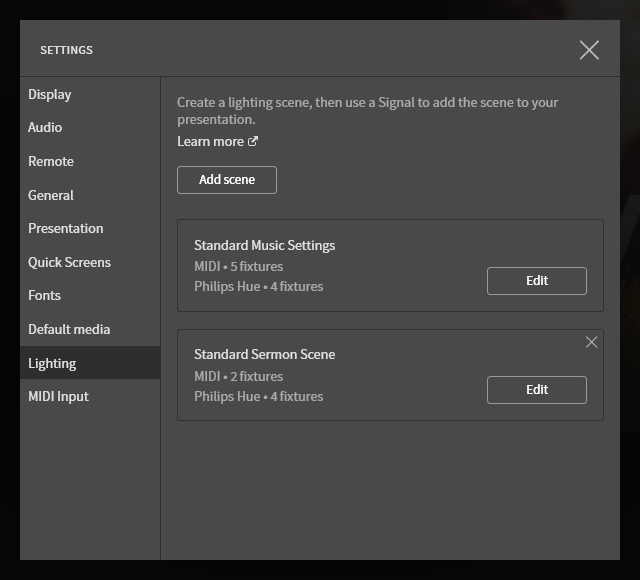Screen dimensions: 640x580
Task: Click the external link icon beside Learn more
Action: tap(253, 141)
